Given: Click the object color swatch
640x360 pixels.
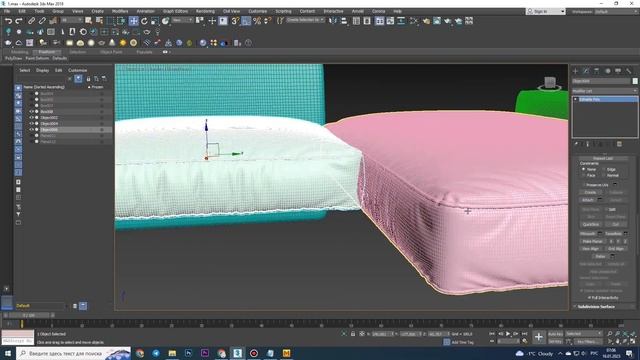Looking at the screenshot, I should pyautogui.click(x=635, y=81).
